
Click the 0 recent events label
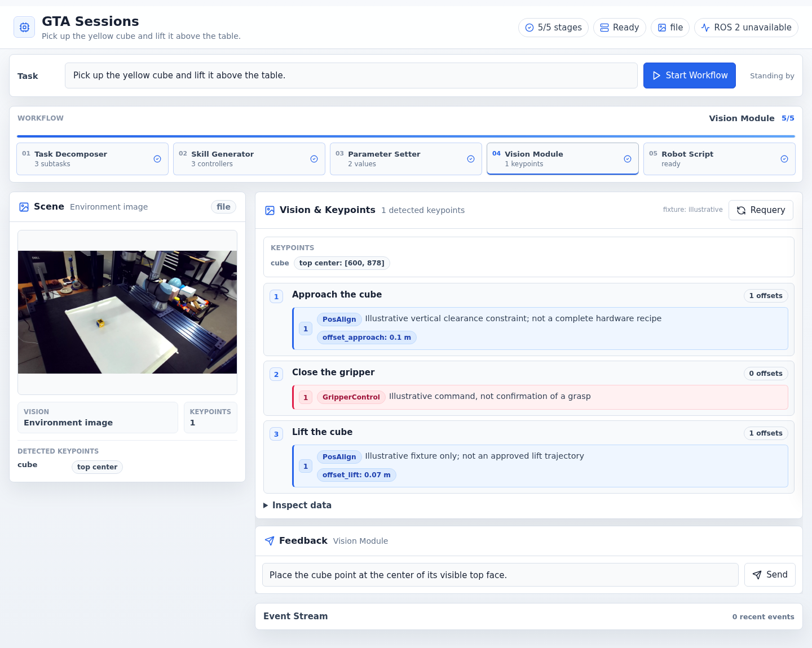coord(763,617)
